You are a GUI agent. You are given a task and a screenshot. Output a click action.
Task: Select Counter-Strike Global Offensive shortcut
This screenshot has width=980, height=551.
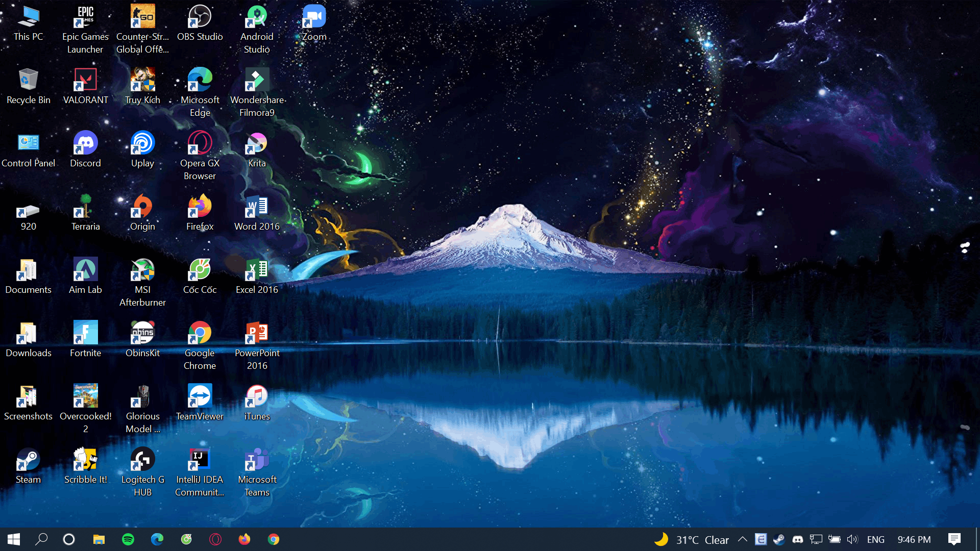tap(142, 30)
